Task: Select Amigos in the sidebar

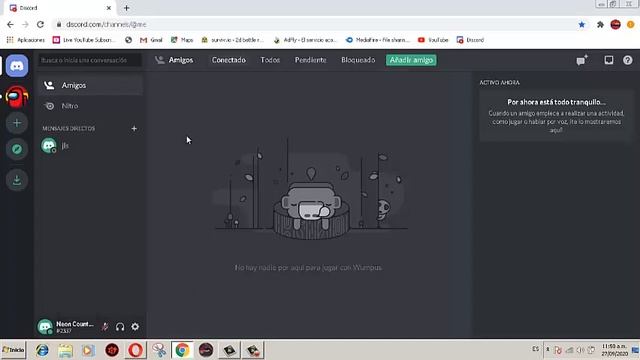Action: click(91, 85)
